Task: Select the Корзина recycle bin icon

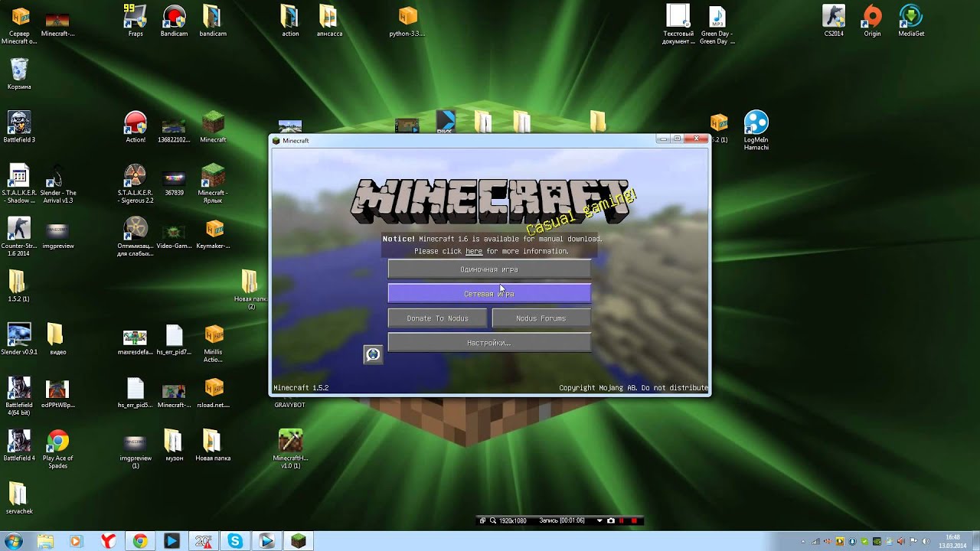Action: point(19,74)
